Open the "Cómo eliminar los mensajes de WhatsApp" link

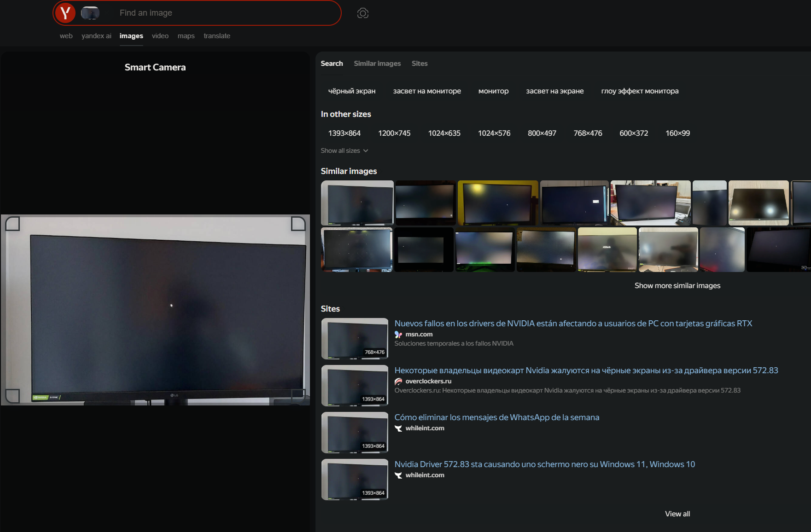497,417
